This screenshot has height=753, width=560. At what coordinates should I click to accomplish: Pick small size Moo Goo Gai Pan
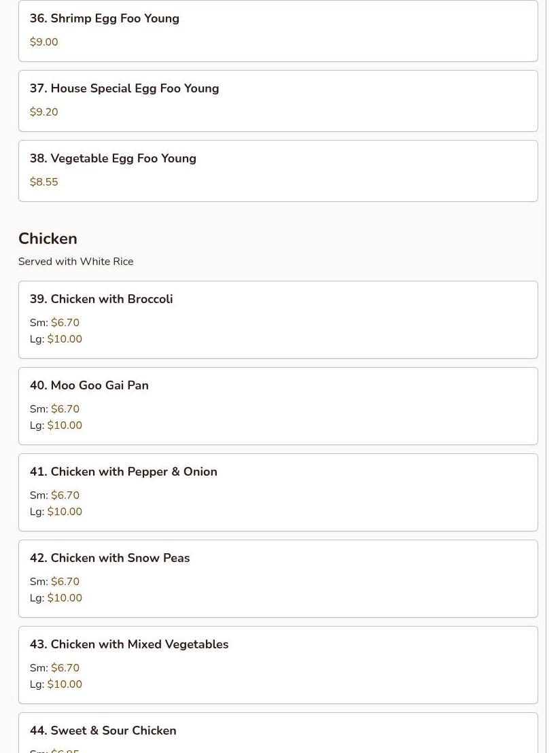[x=65, y=409]
